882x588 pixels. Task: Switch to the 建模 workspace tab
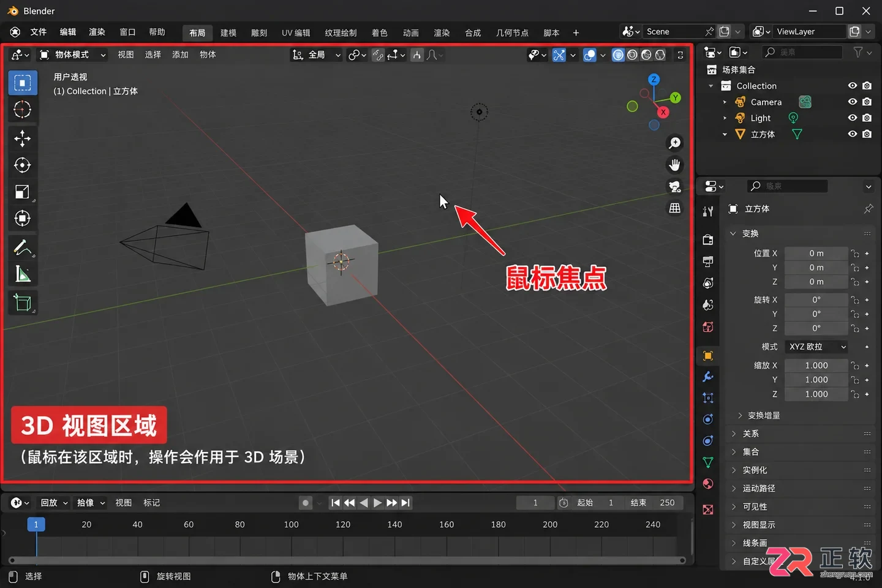click(x=228, y=32)
